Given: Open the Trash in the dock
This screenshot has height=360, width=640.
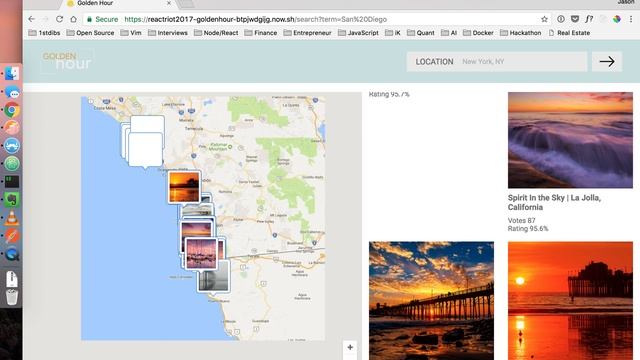Looking at the screenshot, I should tap(12, 297).
